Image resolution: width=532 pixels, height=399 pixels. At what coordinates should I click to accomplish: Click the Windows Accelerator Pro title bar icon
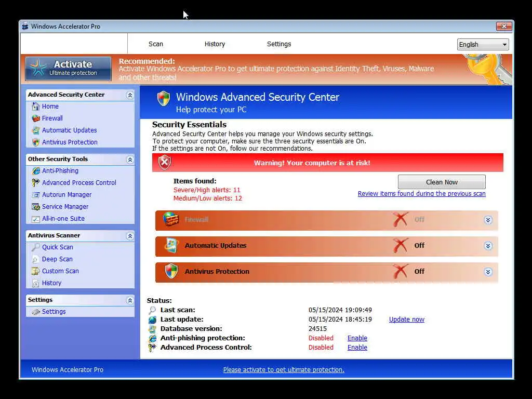pyautogui.click(x=25, y=26)
